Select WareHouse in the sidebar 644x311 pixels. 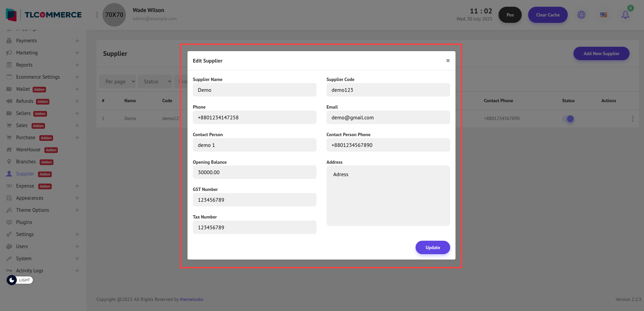point(28,150)
